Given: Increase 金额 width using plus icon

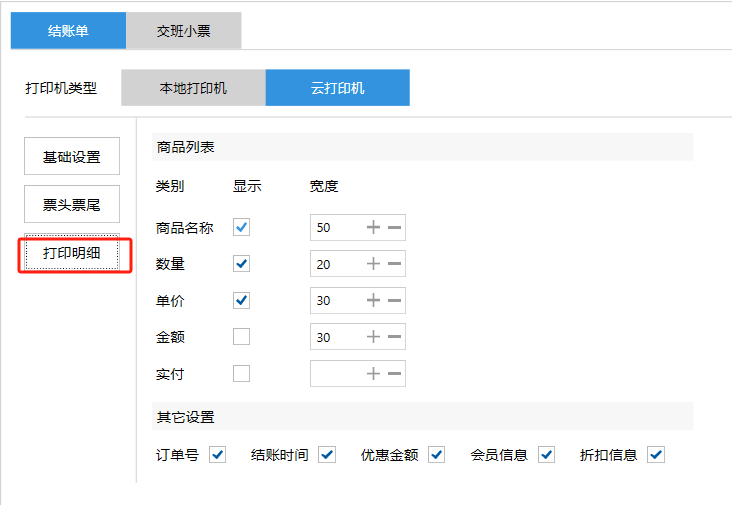Looking at the screenshot, I should click(x=374, y=338).
